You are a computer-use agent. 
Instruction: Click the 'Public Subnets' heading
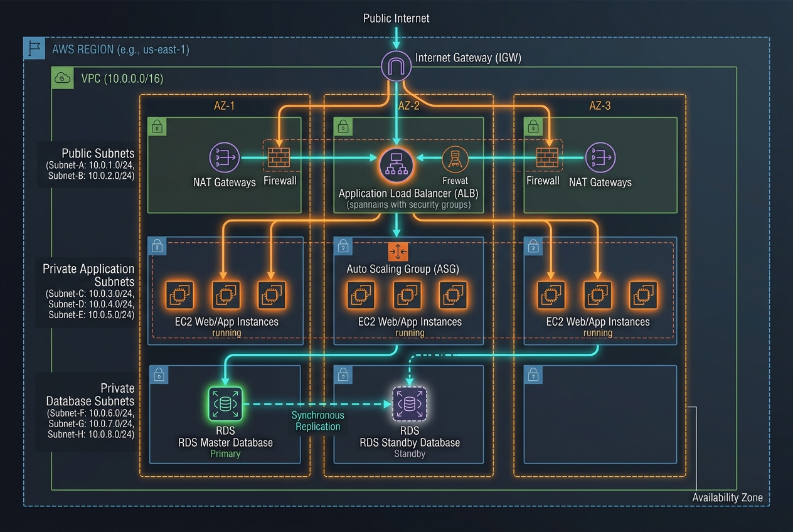click(98, 153)
